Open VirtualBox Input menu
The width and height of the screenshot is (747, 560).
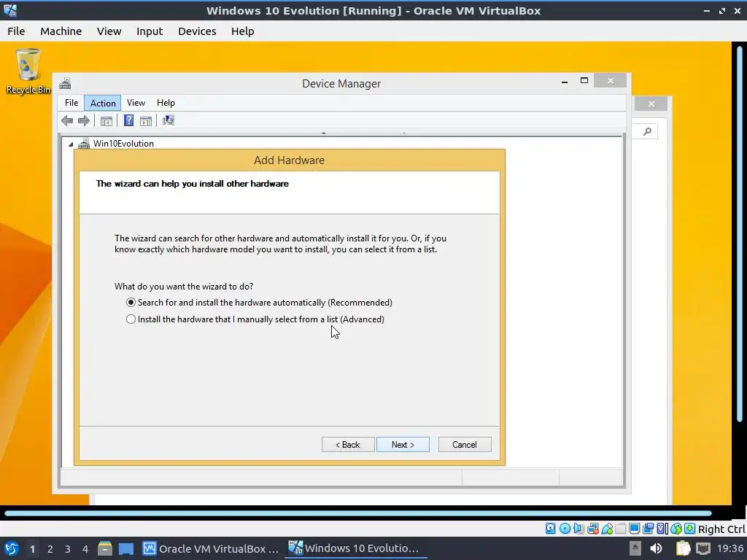click(150, 31)
